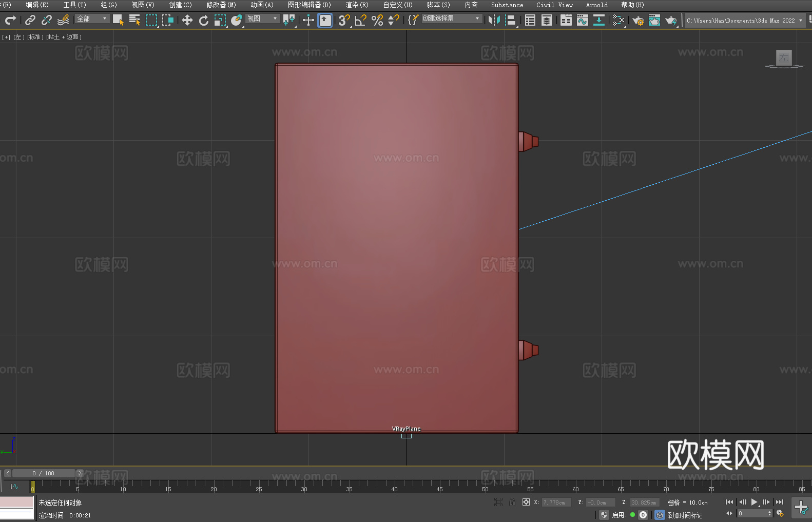812x522 pixels.
Task: Select the Unlink Selection tool
Action: [47, 20]
